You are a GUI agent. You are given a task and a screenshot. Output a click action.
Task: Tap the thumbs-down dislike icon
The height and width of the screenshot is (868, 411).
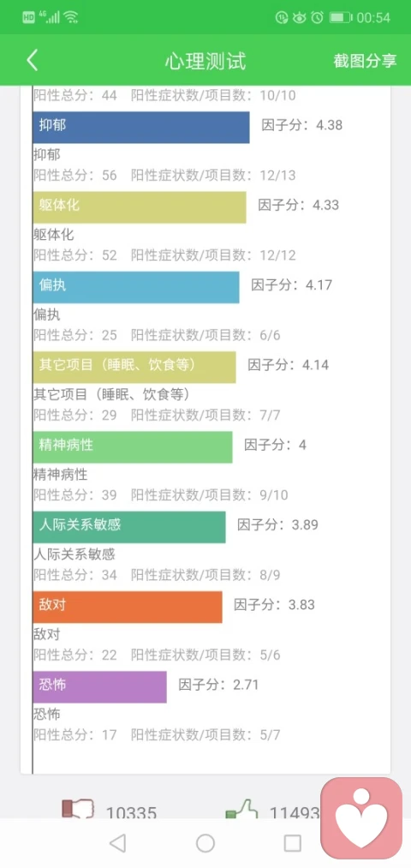point(77,809)
